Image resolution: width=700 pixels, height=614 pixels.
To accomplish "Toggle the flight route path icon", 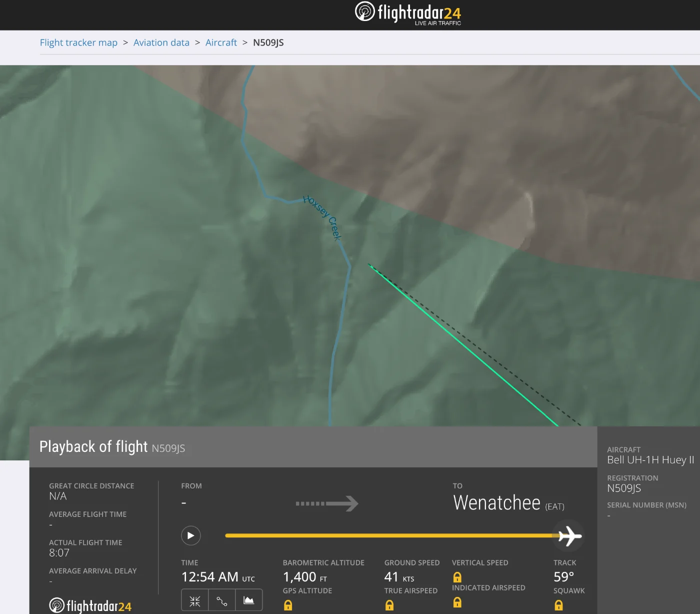I will 221,600.
